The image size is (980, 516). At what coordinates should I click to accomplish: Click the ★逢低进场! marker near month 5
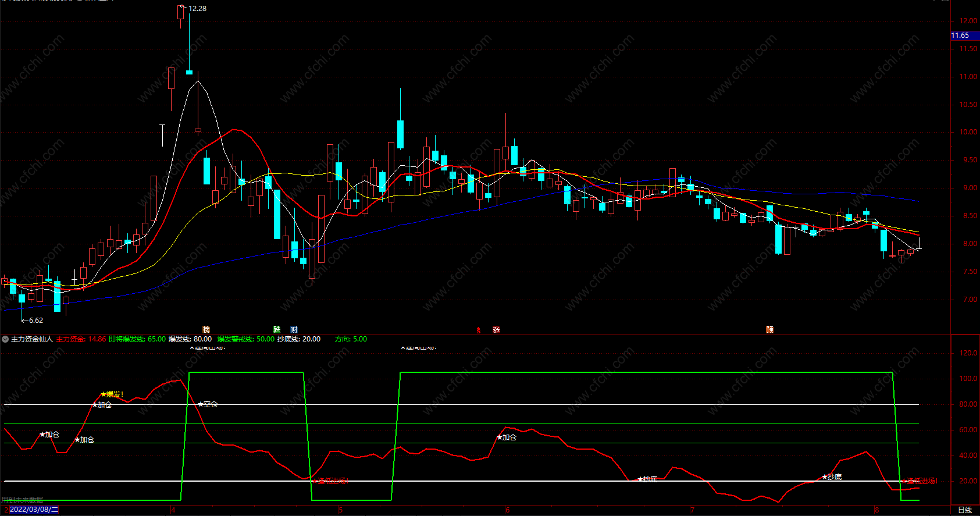point(330,481)
